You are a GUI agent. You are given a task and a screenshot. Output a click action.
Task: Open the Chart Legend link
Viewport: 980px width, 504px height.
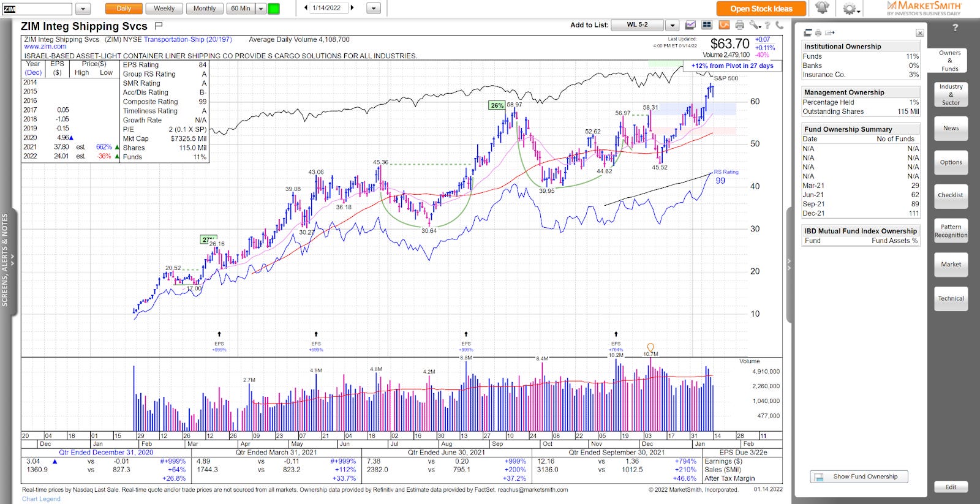coord(41,498)
